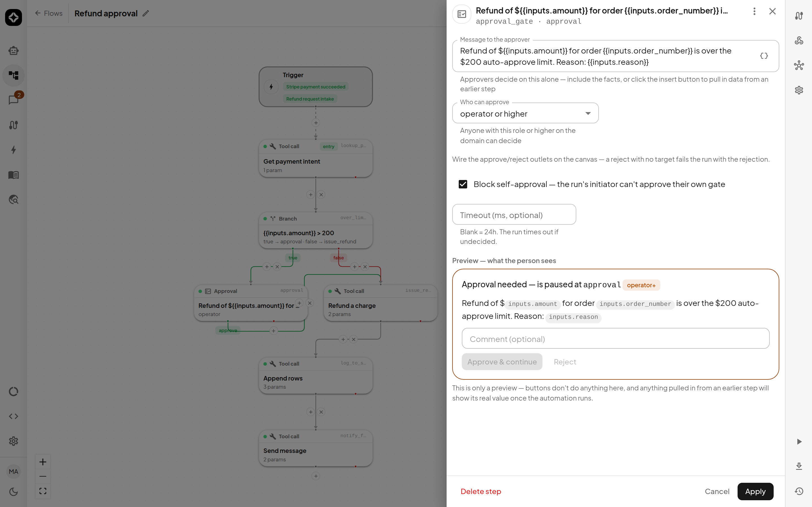The image size is (812, 507).
Task: Click the pencil icon to rename Refund approval
Action: coord(145,14)
